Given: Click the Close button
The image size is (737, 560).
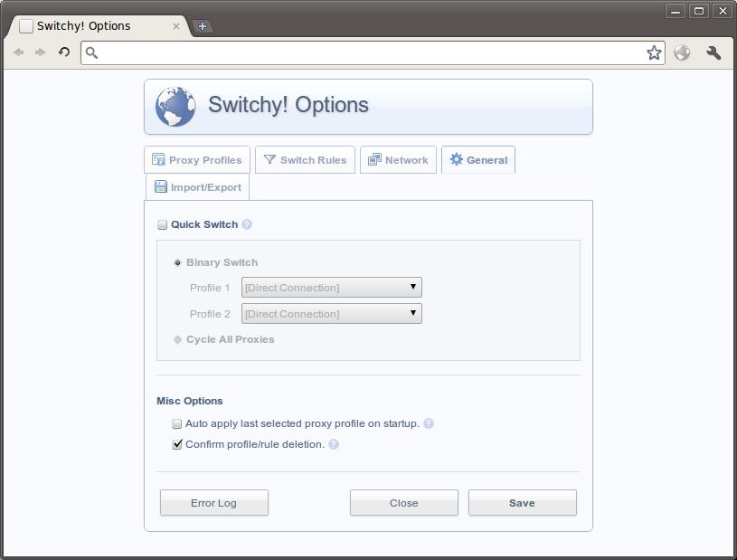Looking at the screenshot, I should (403, 503).
